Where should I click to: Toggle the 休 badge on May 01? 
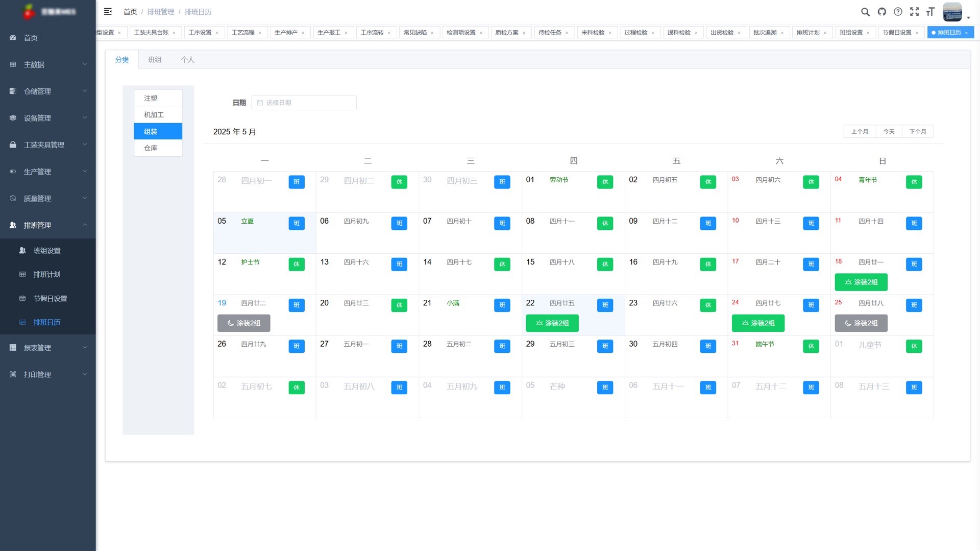pos(605,182)
